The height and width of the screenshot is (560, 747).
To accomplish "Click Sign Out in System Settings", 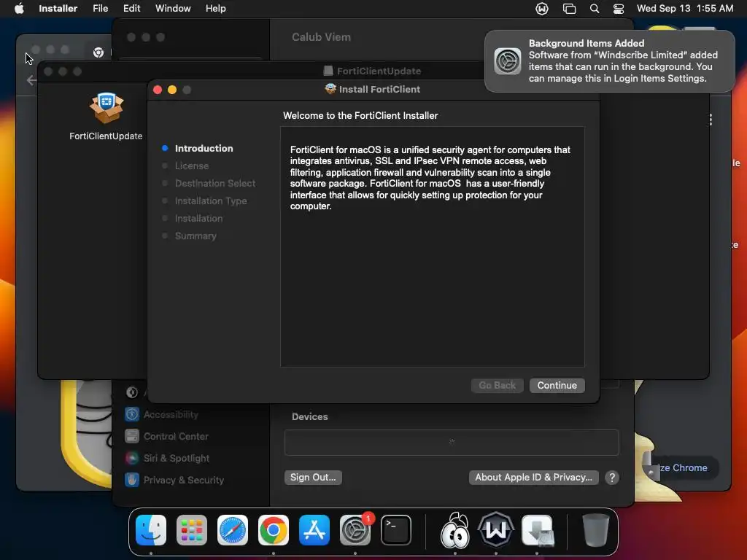I will pyautogui.click(x=313, y=477).
